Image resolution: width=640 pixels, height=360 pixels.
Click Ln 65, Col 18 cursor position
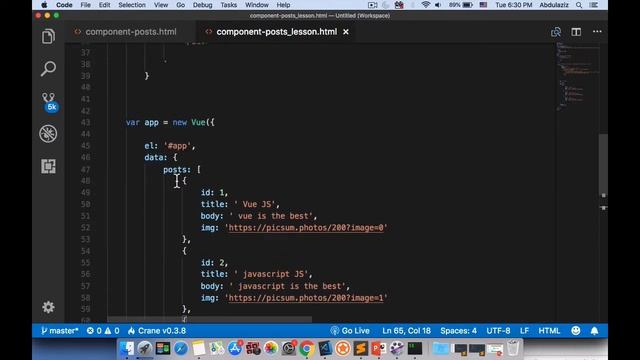pos(407,331)
